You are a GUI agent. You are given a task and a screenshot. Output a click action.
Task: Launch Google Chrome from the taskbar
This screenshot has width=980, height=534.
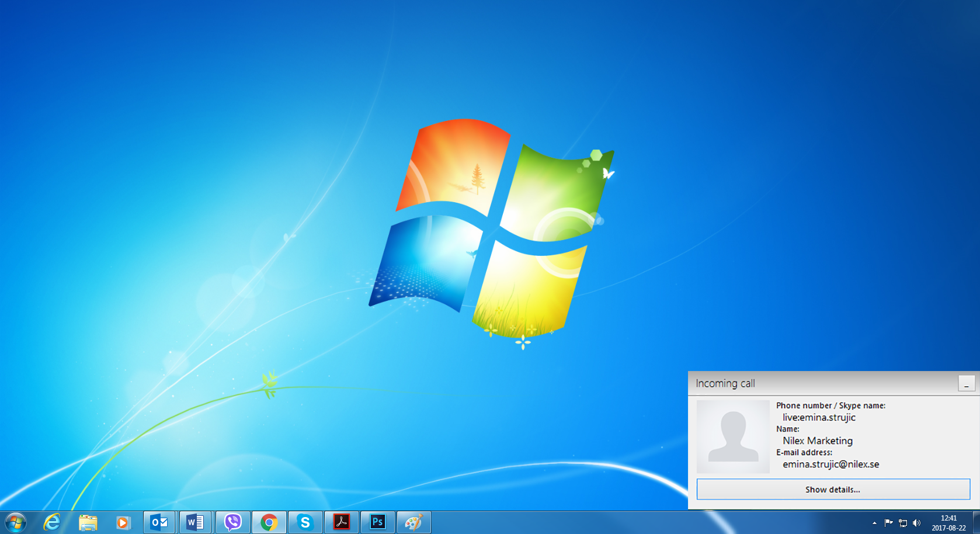coord(269,522)
